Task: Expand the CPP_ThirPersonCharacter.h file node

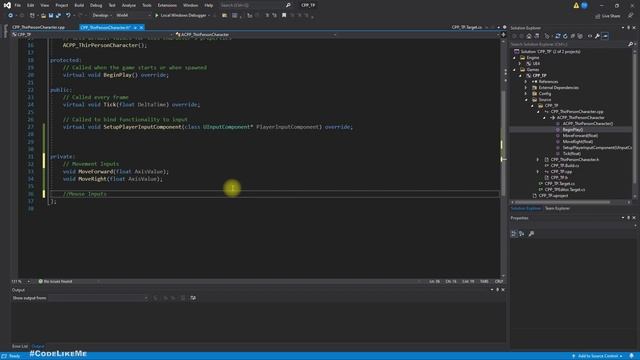Action: click(538, 160)
